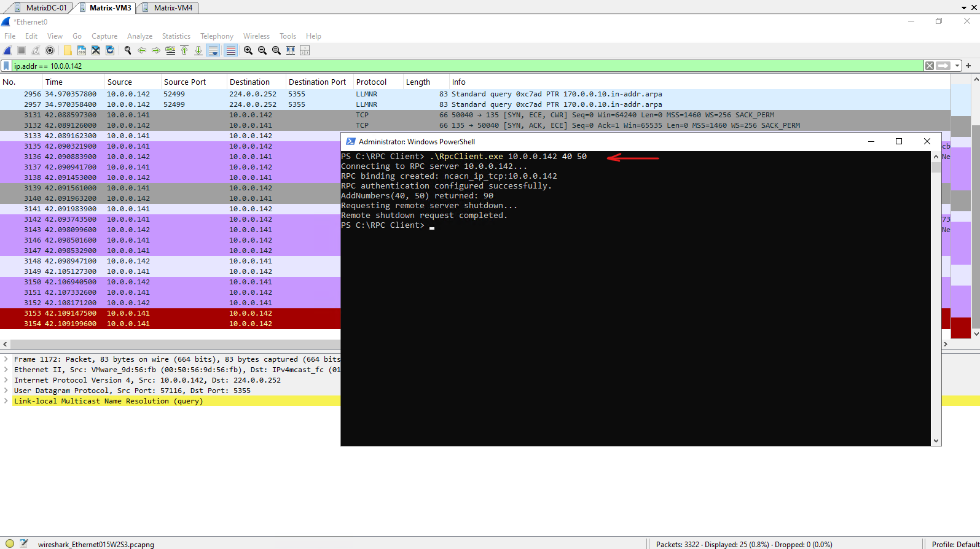Sort by Info column header
The image size is (980, 549).
700,82
